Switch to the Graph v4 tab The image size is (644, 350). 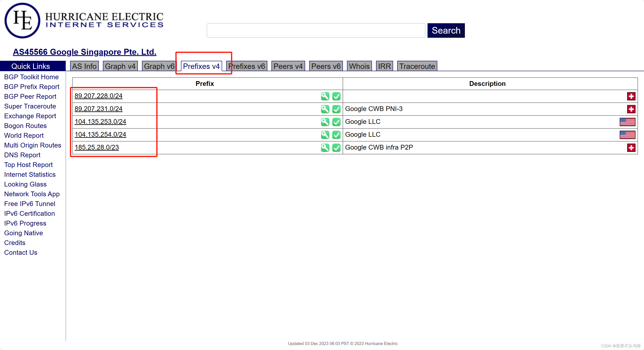(120, 66)
